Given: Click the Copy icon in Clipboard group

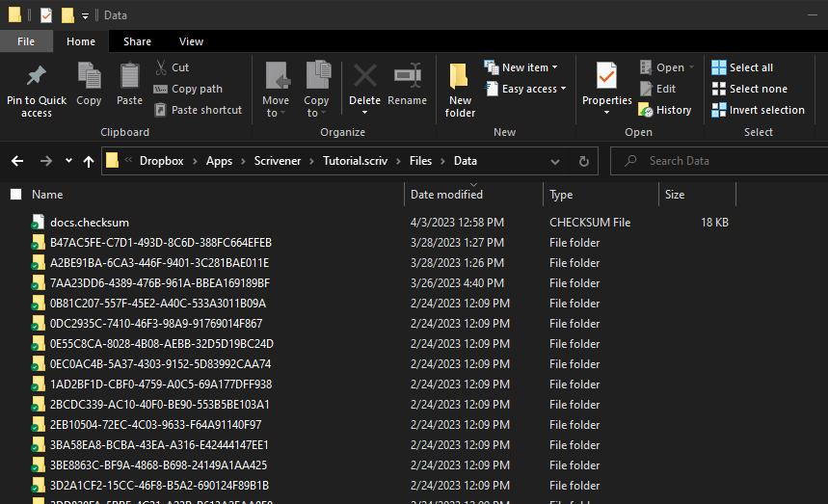Looking at the screenshot, I should 89,76.
